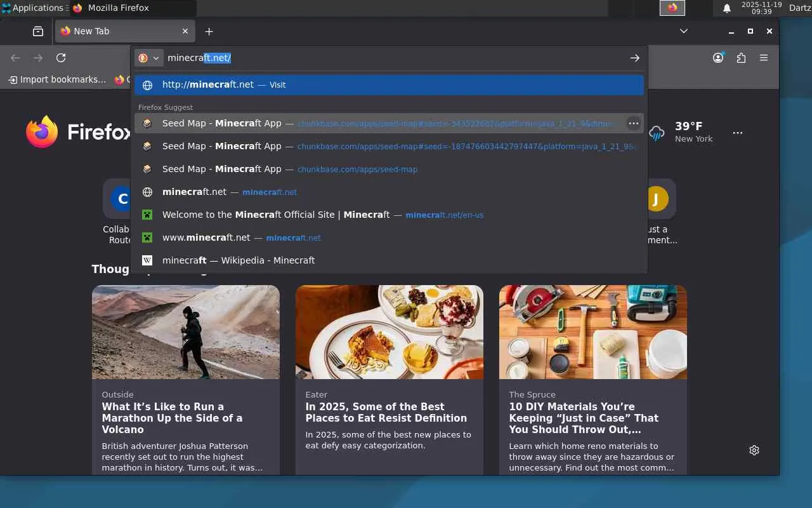Image resolution: width=812 pixels, height=508 pixels.
Task: Go forward one page
Action: pyautogui.click(x=38, y=58)
